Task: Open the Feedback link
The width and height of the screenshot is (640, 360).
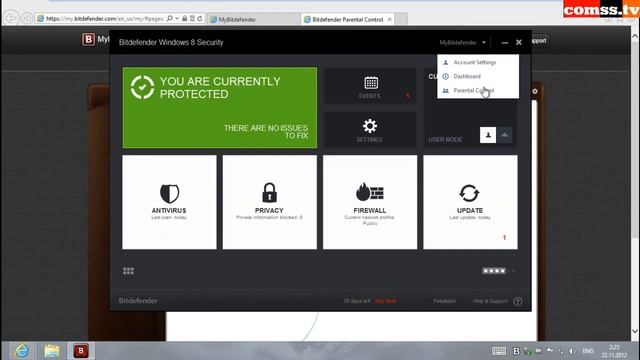Action: (444, 301)
